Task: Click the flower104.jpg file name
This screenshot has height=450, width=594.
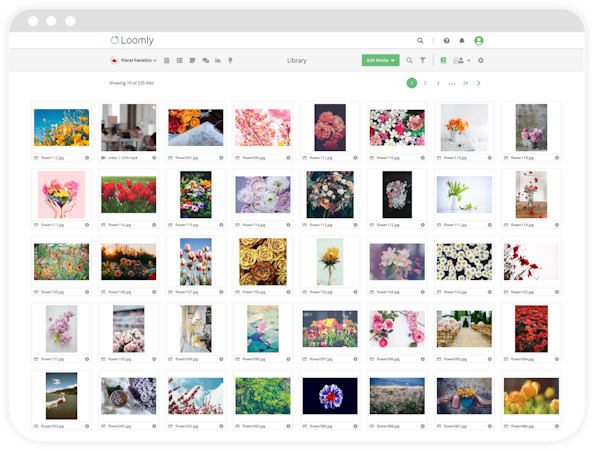Action: (x=388, y=292)
